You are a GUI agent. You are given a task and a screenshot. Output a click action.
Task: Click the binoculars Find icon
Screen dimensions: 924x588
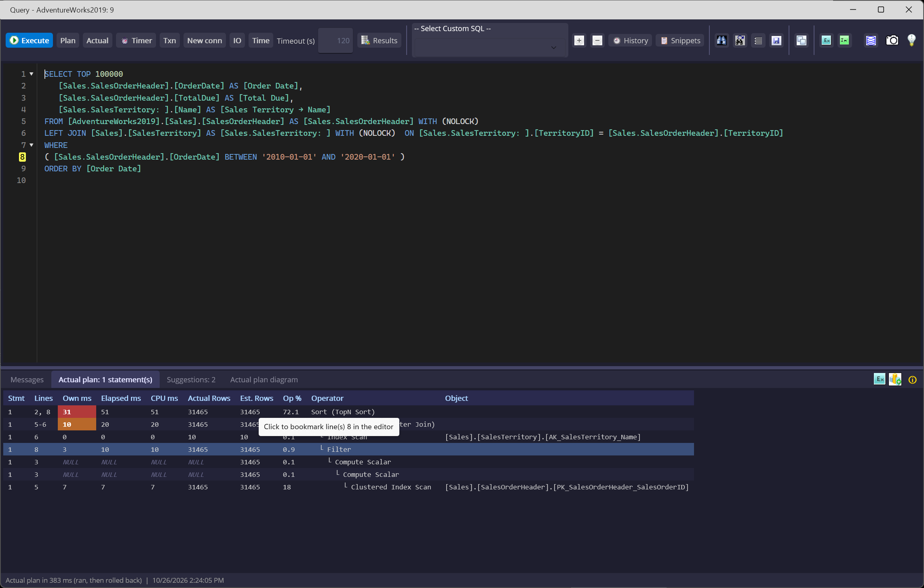tap(721, 40)
